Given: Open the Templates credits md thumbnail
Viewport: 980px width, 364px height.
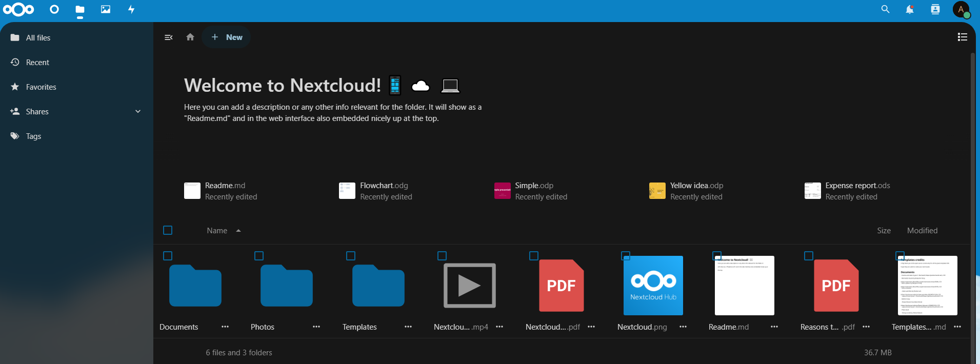Looking at the screenshot, I should 928,286.
